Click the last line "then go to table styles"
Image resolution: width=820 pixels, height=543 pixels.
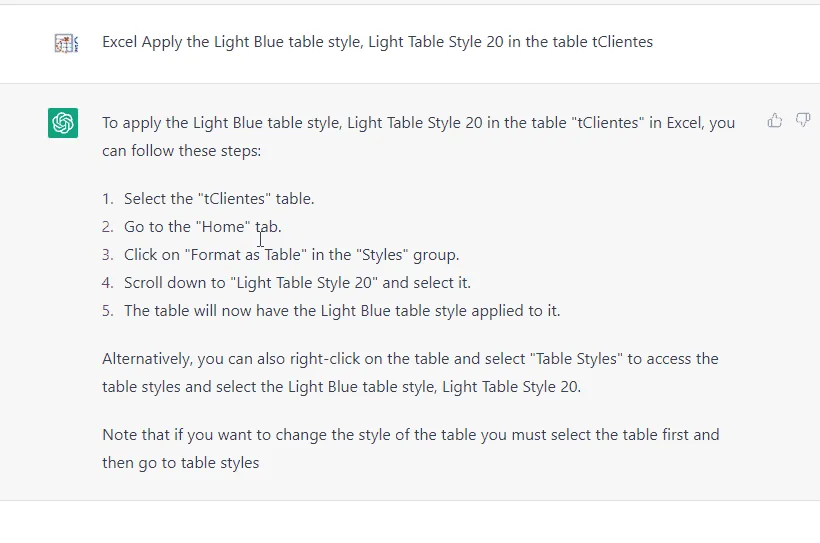click(181, 463)
